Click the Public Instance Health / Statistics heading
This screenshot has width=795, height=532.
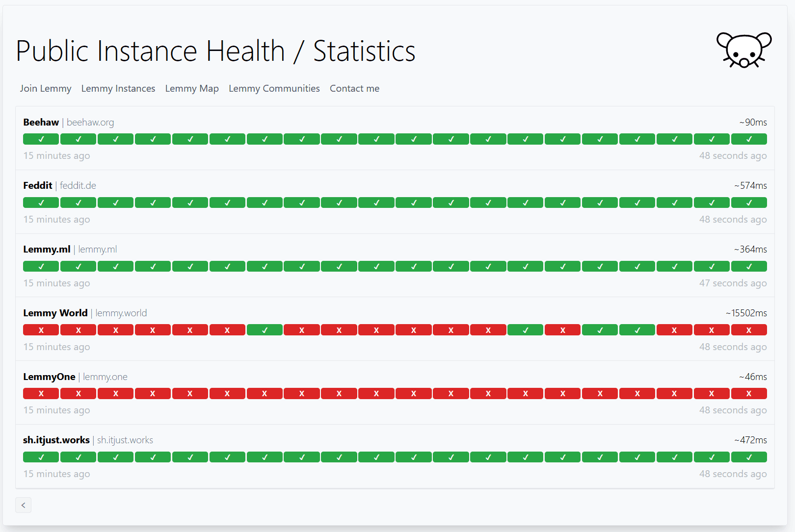pos(216,51)
